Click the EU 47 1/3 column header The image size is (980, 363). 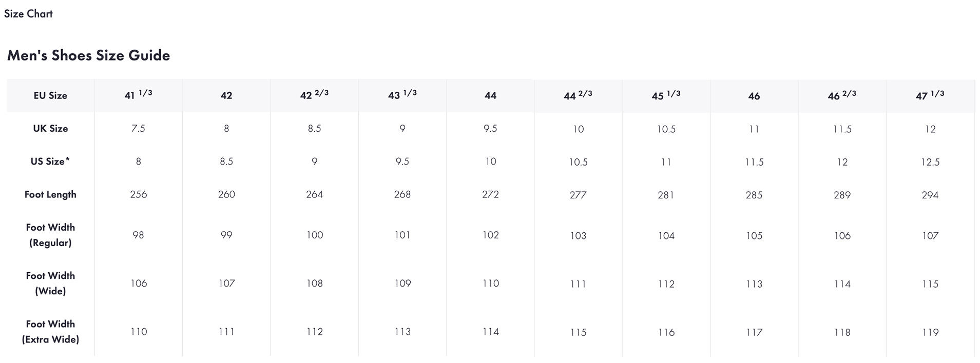coord(930,95)
